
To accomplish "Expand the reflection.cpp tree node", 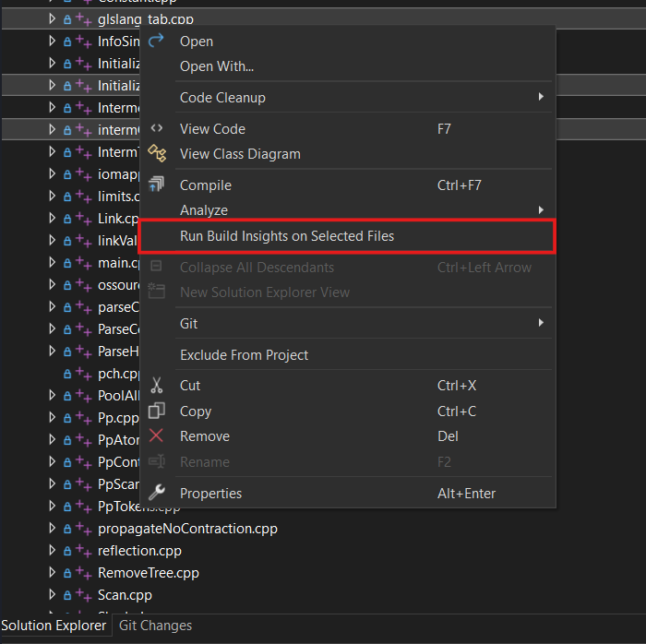I will coord(53,551).
